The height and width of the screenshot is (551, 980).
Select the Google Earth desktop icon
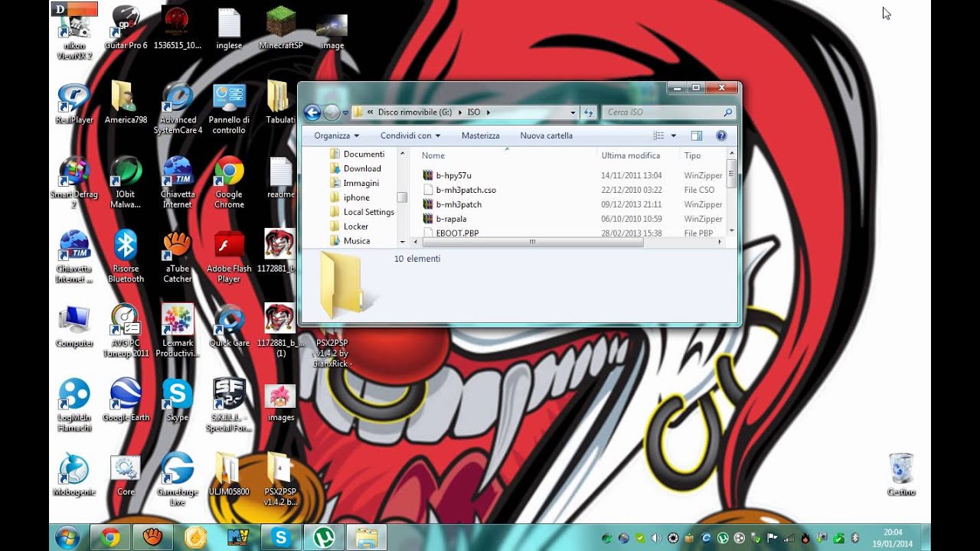click(x=126, y=400)
